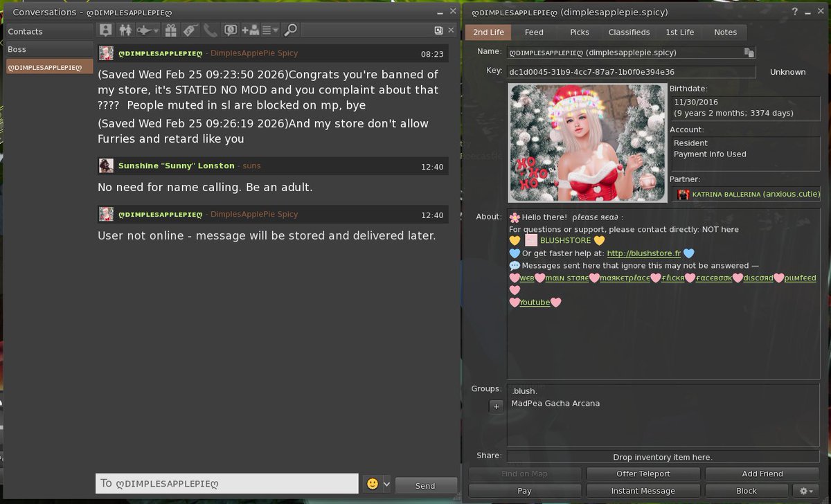Image resolution: width=831 pixels, height=504 pixels.
Task: Open help with the profile window question mark
Action: pyautogui.click(x=795, y=12)
